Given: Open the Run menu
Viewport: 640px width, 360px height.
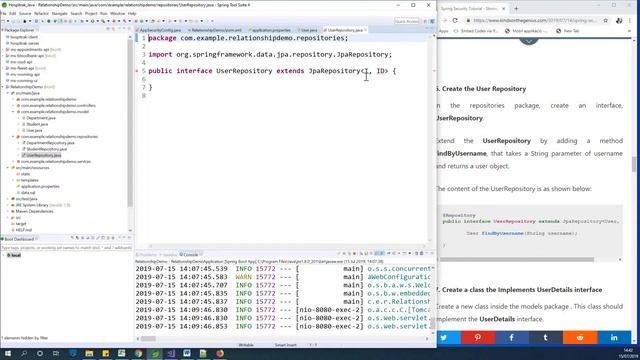Looking at the screenshot, I should [x=103, y=13].
